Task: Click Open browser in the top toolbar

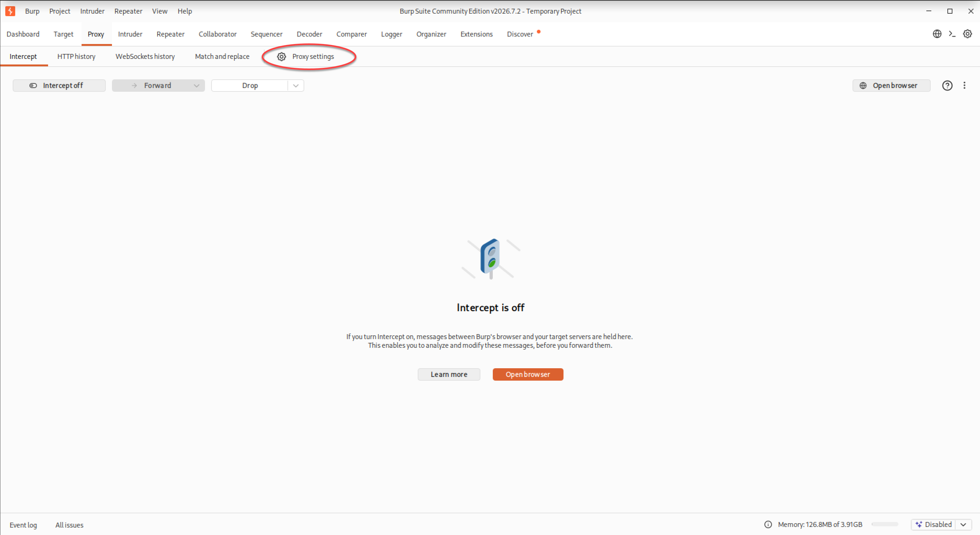Action: [891, 86]
